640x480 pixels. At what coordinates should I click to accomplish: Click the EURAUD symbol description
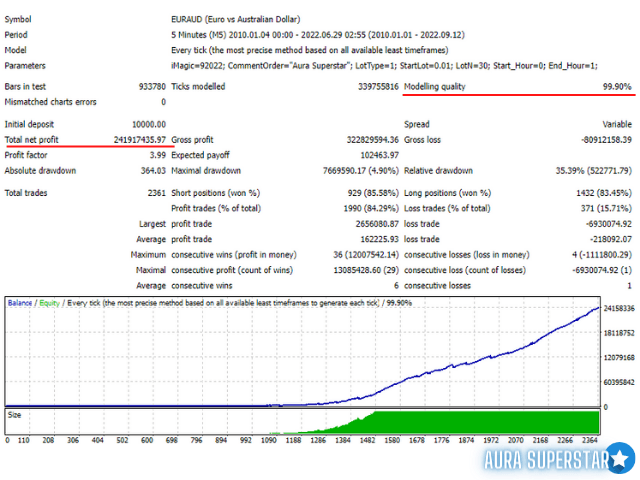[236, 19]
